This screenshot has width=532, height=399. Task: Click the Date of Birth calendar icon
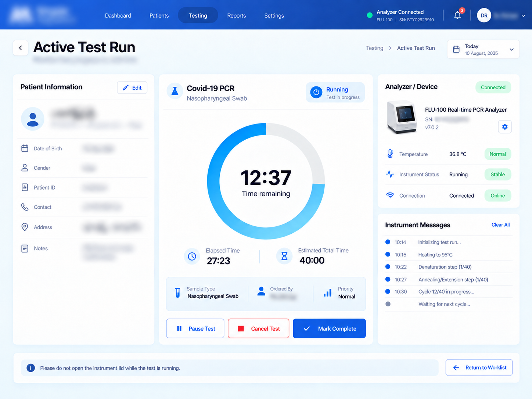(x=25, y=148)
